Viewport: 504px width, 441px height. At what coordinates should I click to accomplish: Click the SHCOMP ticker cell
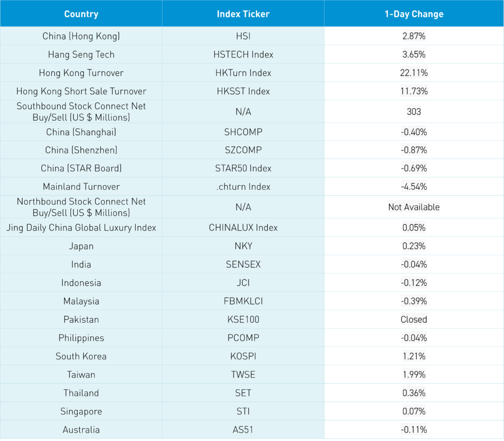click(243, 132)
